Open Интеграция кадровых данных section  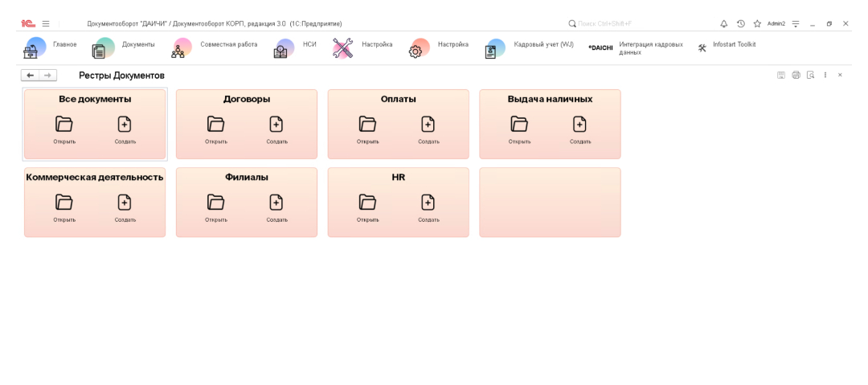[637, 48]
